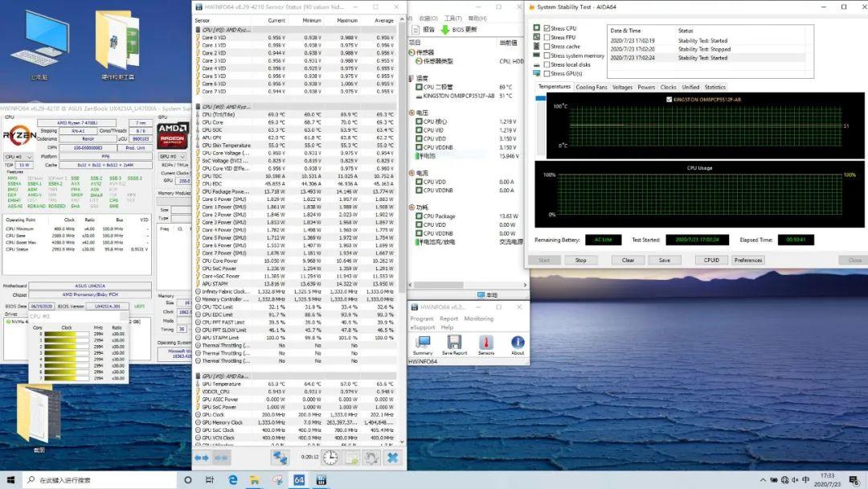Close sensors with blue X icon
Viewport: 868px width, 489px height.
392,458
